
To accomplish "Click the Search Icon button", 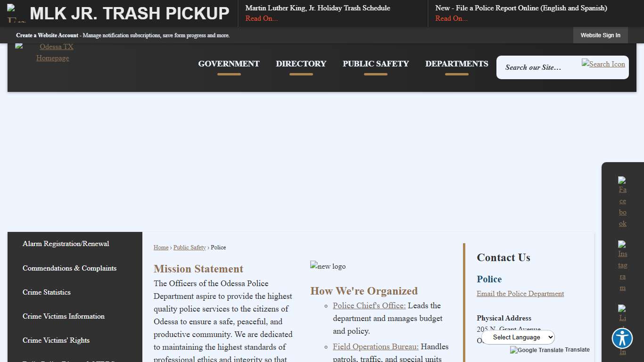I will pyautogui.click(x=603, y=64).
